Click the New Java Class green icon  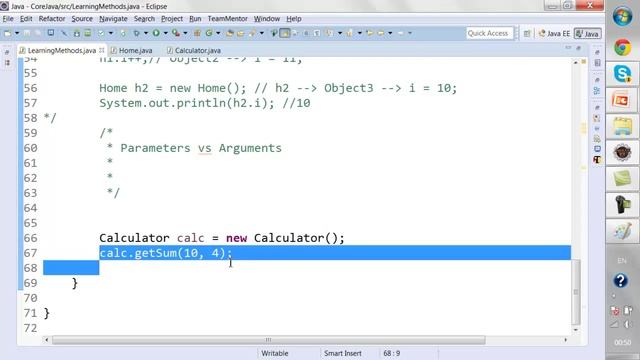tap(209, 33)
